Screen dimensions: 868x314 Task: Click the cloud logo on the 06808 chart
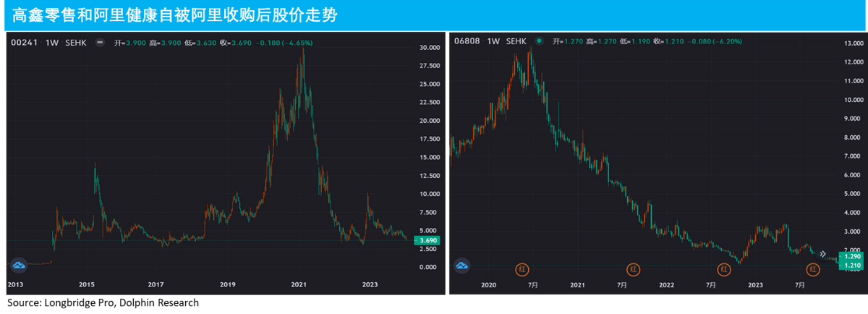[462, 266]
